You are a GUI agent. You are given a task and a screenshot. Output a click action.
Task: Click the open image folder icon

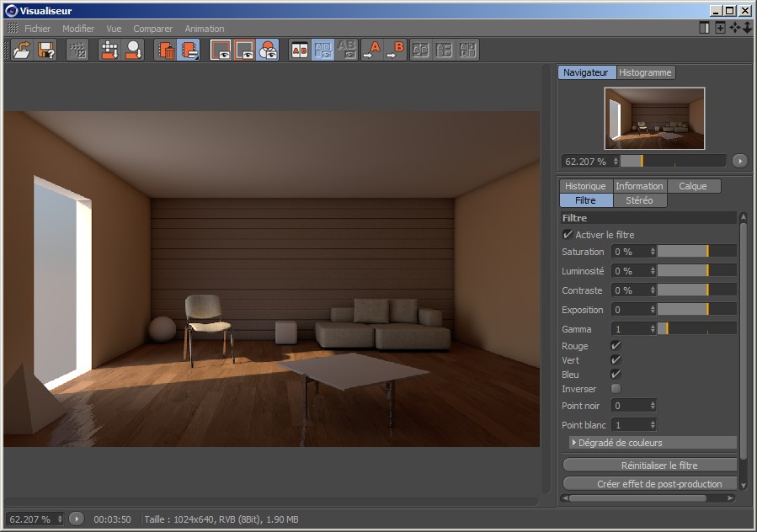[22, 50]
